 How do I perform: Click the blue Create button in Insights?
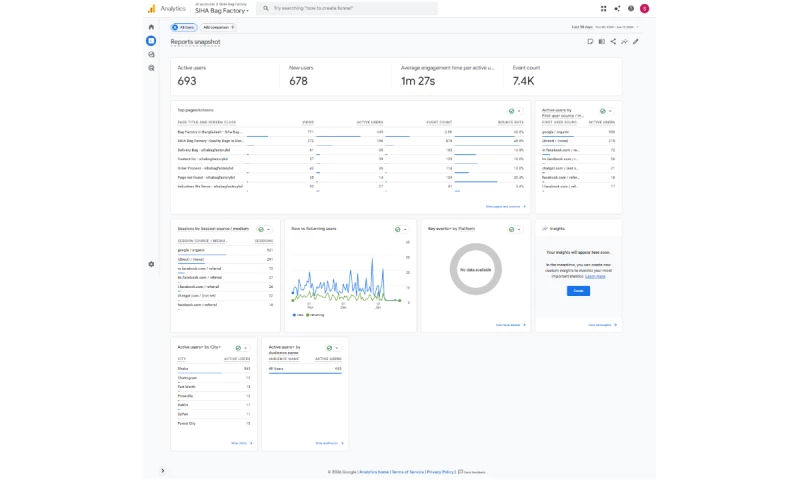click(x=577, y=290)
